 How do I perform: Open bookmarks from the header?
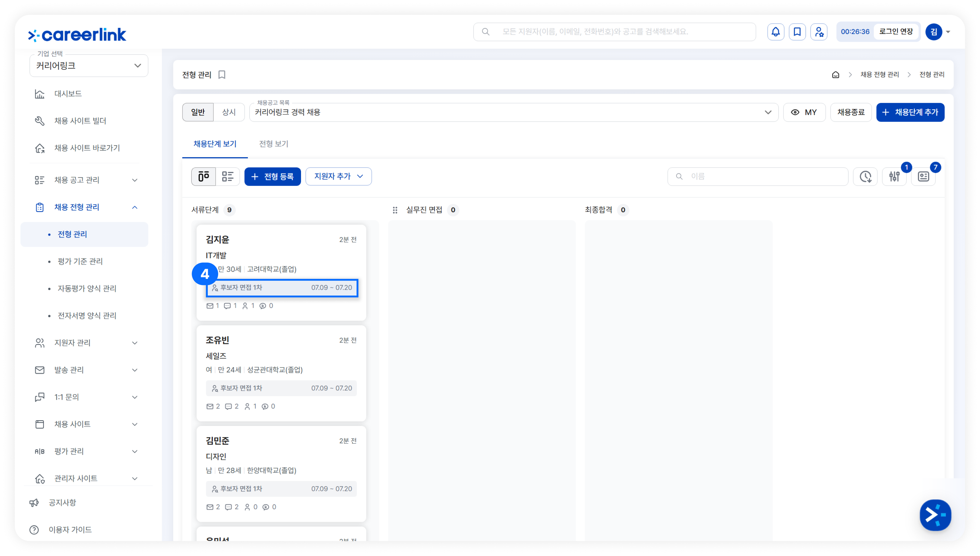[x=797, y=32]
